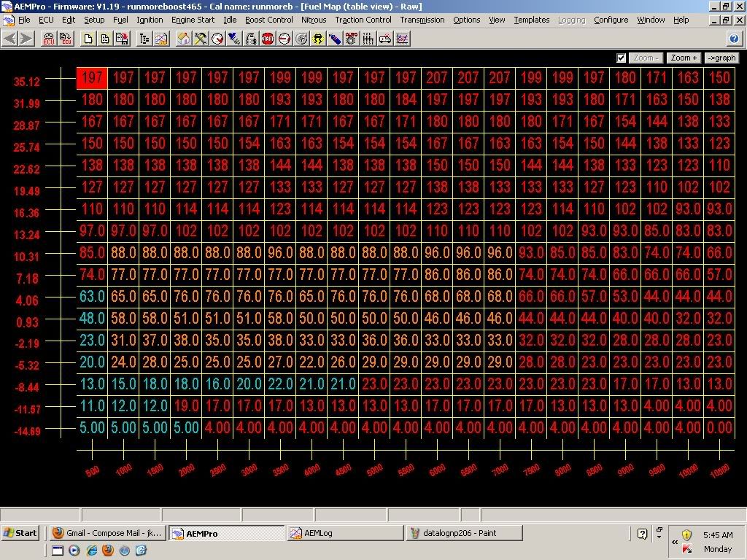Viewport: 747px width, 560px height.
Task: Click the back arrow toolbar icon
Action: [10, 39]
